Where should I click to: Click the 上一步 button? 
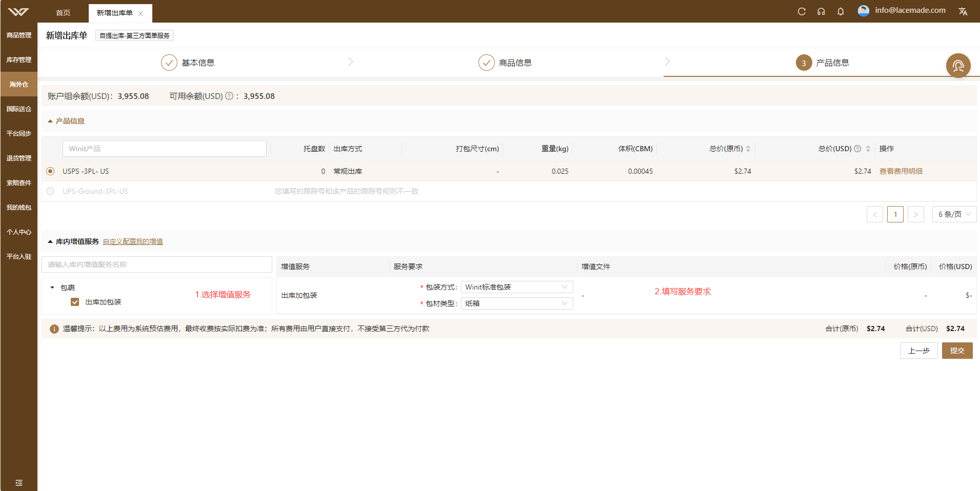click(919, 351)
